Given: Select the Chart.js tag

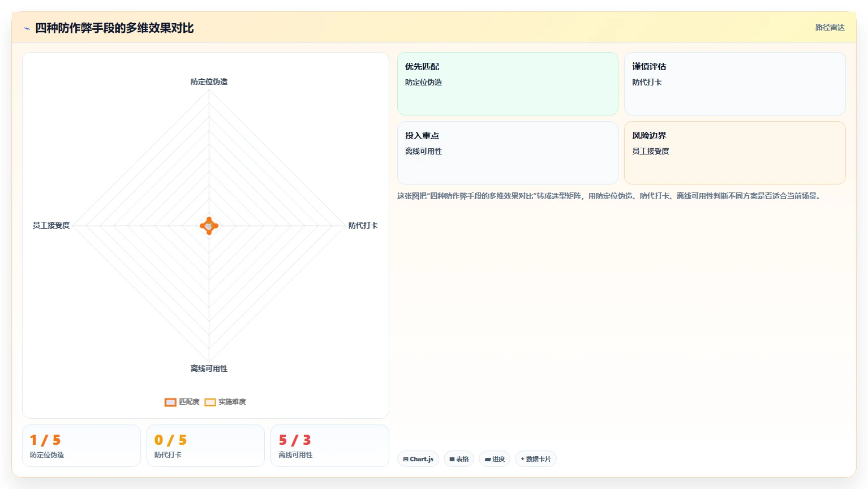Looking at the screenshot, I should click(x=418, y=459).
